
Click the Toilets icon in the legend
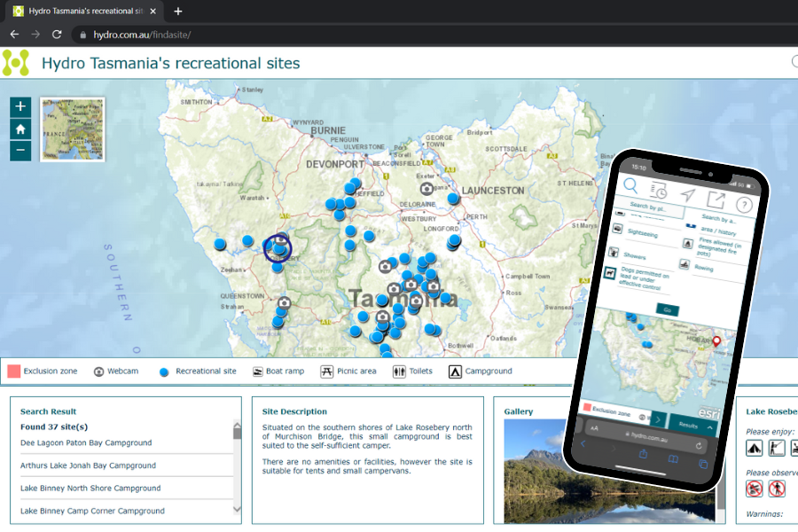coord(399,372)
